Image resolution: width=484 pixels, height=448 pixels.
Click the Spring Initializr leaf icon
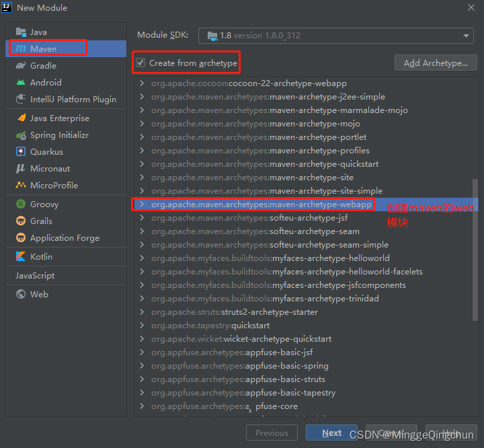coord(21,135)
